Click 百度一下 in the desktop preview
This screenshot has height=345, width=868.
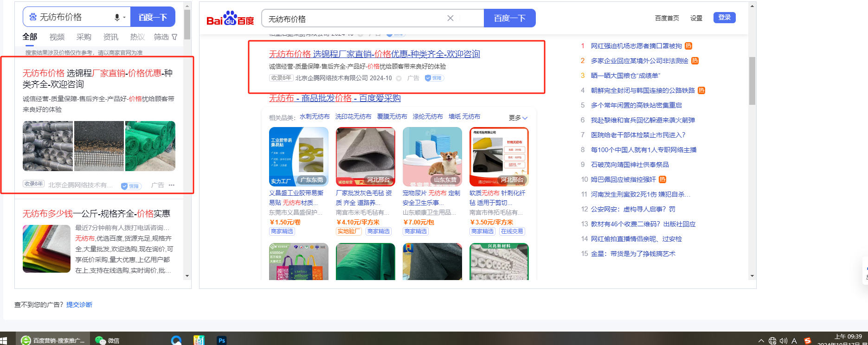tap(509, 18)
